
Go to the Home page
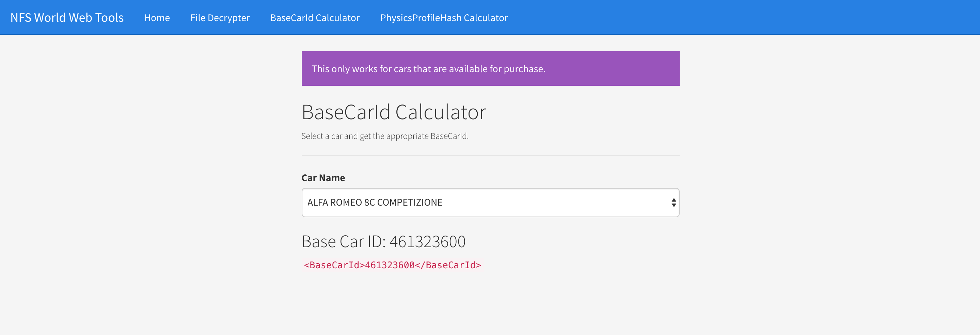tap(157, 18)
